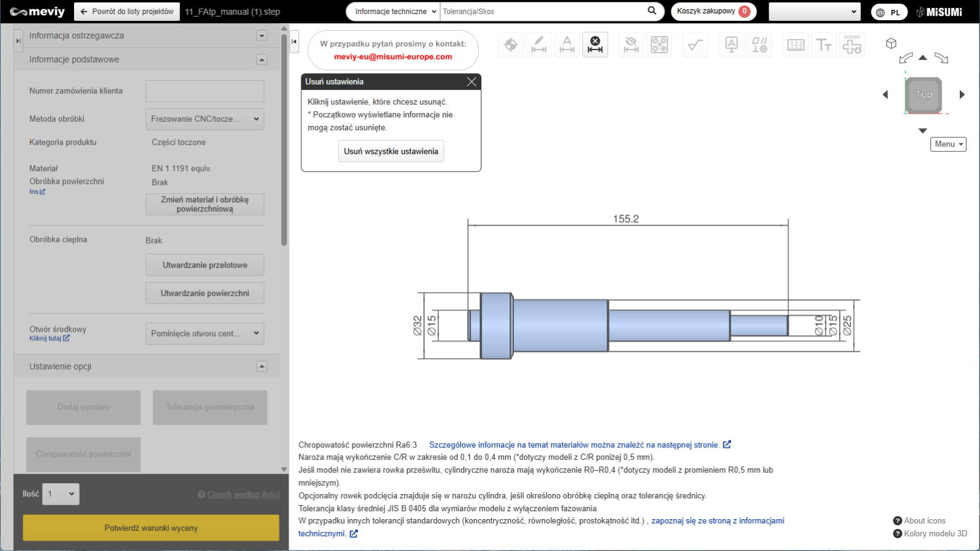
Task: Rotate view counterclockwise with curved left arrow
Action: point(905,59)
